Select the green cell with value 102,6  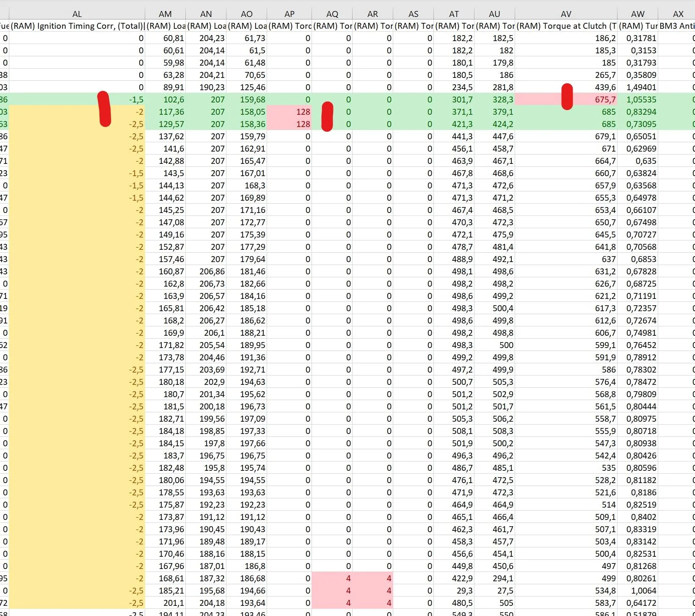tap(165, 99)
